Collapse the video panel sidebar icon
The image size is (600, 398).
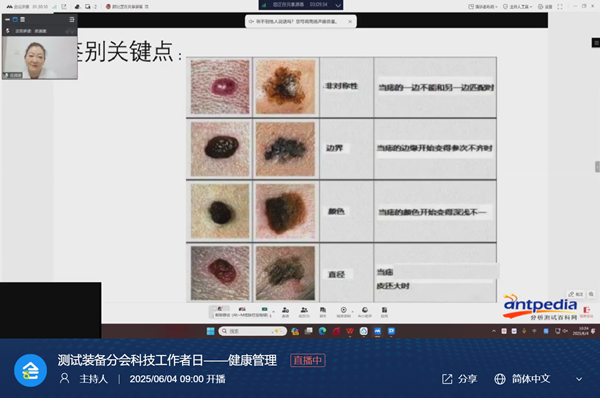[x=72, y=19]
